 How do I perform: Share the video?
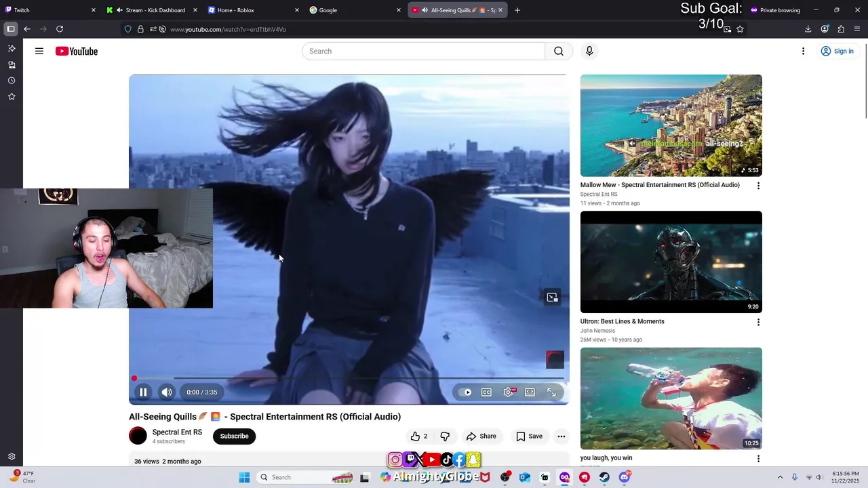pos(481,436)
